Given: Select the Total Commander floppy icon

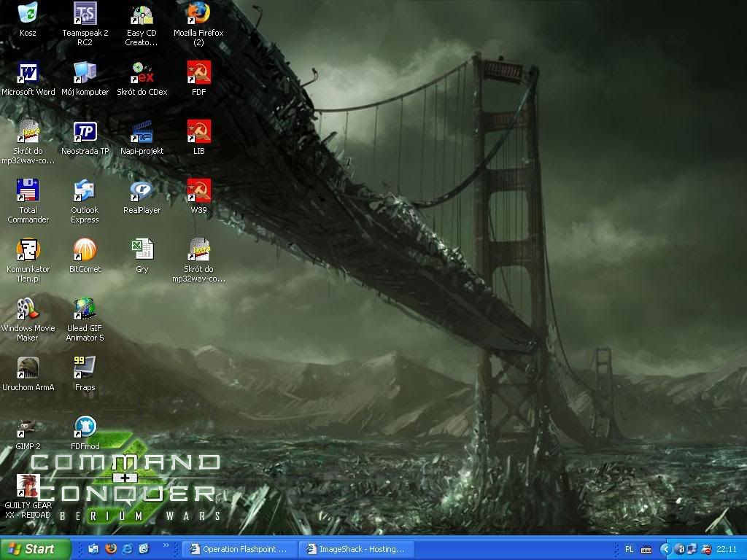Looking at the screenshot, I should [x=28, y=190].
